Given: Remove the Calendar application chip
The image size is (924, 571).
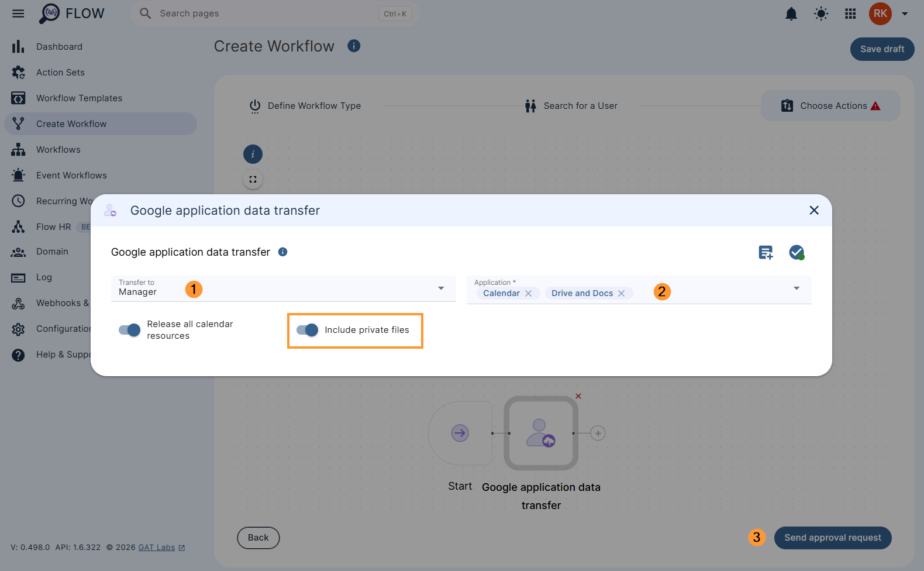Looking at the screenshot, I should 529,293.
